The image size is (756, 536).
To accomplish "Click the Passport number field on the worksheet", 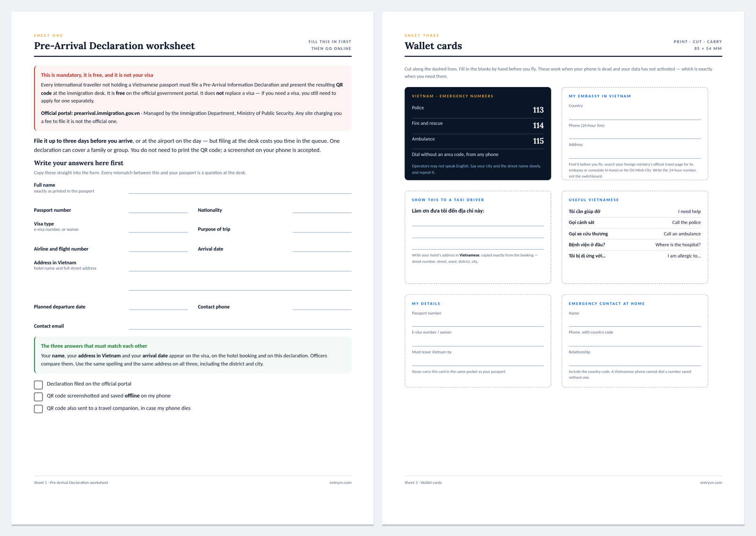I will coord(158,208).
